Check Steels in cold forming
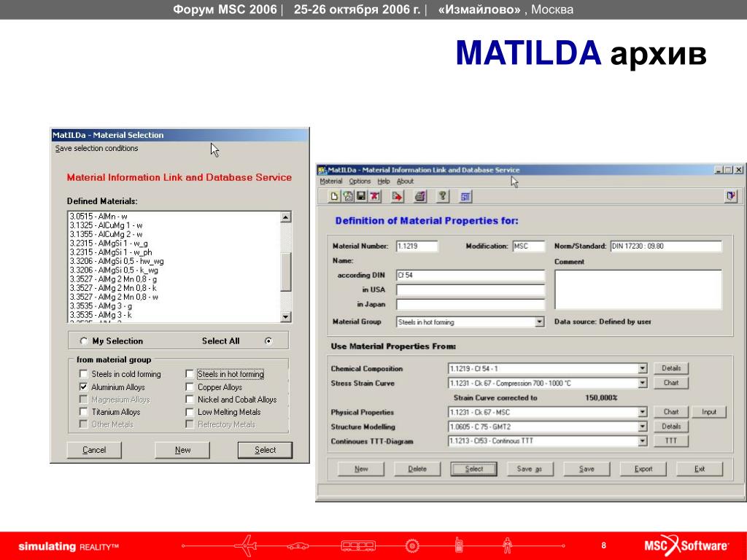Viewport: 747px width, 560px height. coord(84,374)
